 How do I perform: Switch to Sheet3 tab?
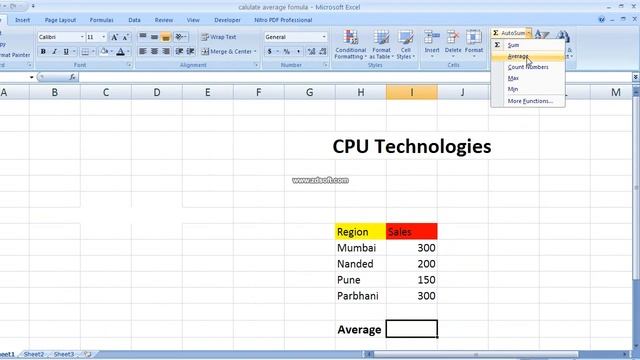click(64, 354)
